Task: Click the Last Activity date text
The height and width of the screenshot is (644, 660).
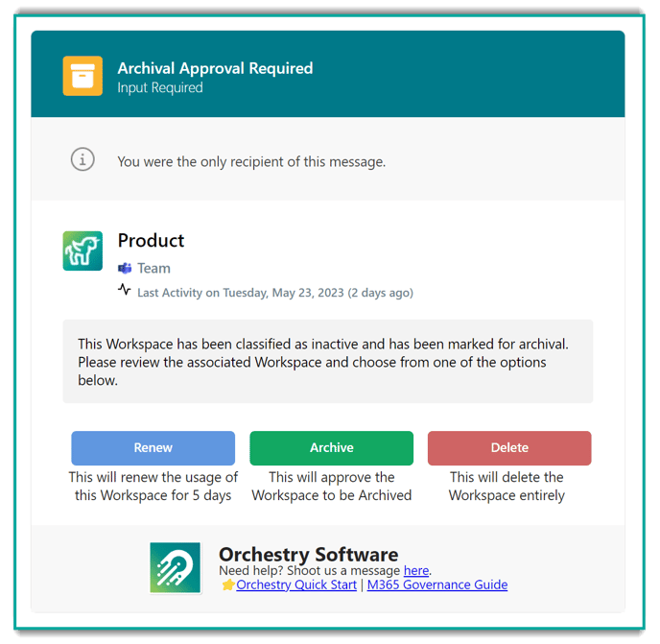Action: (275, 293)
